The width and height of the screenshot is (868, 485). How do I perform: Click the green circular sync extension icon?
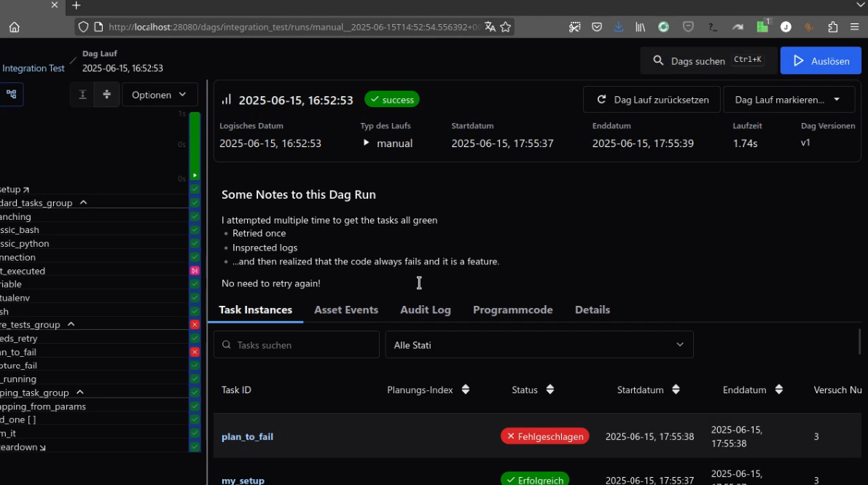(663, 27)
